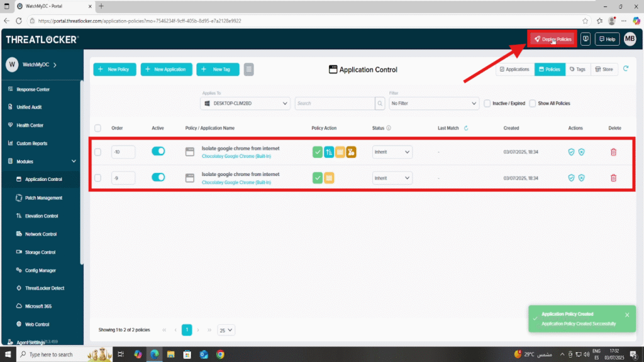Open the MB user profile avatar
The height and width of the screenshot is (362, 644).
(x=630, y=39)
